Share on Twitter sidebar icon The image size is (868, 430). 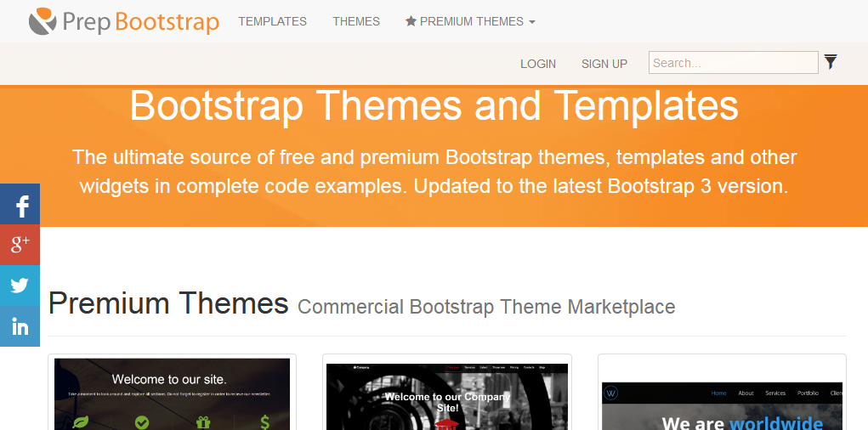tap(20, 286)
